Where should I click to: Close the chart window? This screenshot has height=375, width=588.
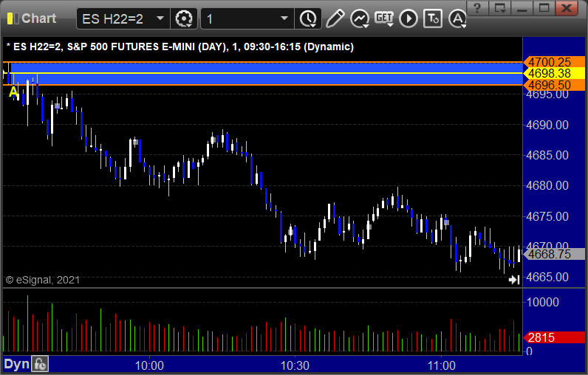click(x=567, y=8)
